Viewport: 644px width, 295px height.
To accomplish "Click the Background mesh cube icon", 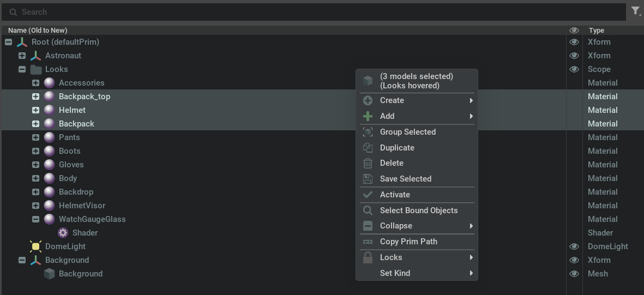I will point(49,274).
